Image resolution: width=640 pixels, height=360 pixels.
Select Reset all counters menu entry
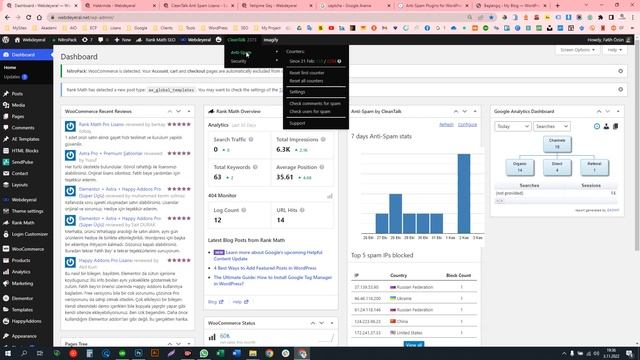(x=306, y=81)
